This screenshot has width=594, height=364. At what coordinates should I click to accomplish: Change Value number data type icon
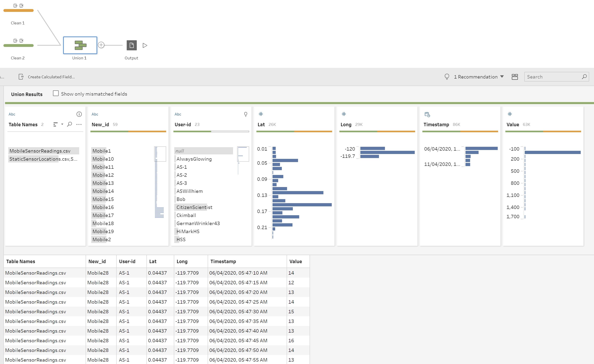click(x=510, y=114)
